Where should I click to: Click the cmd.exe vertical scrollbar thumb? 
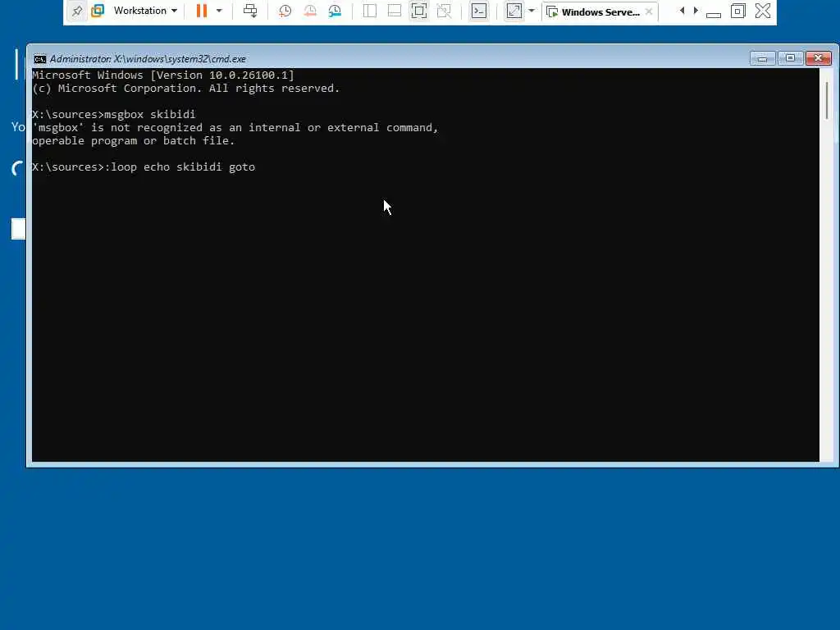[x=827, y=101]
